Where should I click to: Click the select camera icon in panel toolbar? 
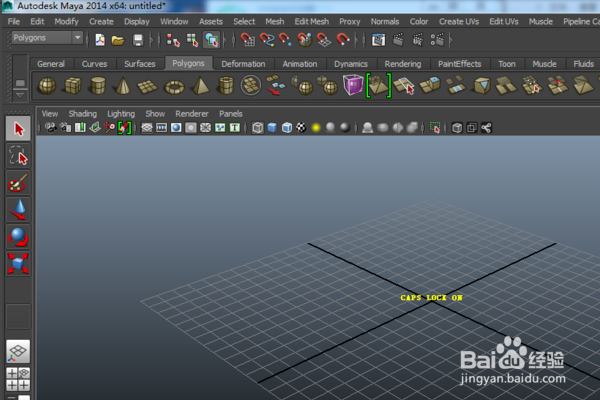point(51,127)
